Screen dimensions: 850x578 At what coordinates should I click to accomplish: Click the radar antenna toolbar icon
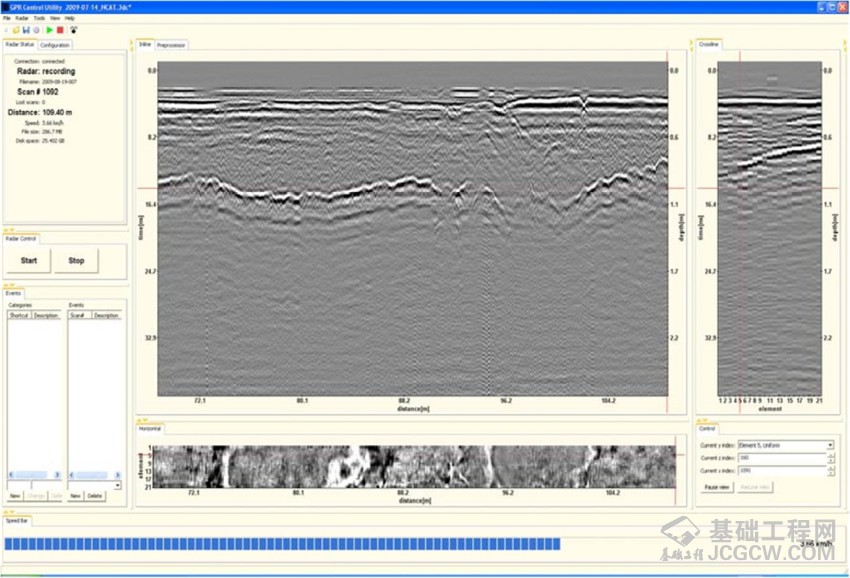74,30
